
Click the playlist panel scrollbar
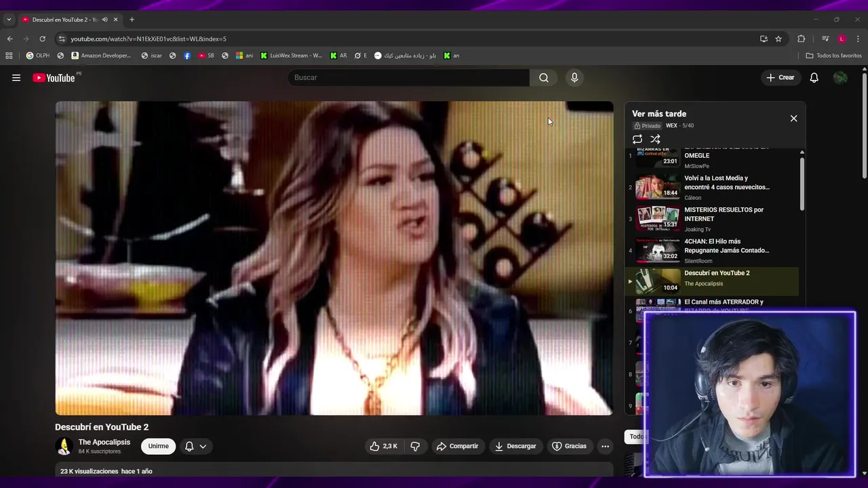point(802,184)
